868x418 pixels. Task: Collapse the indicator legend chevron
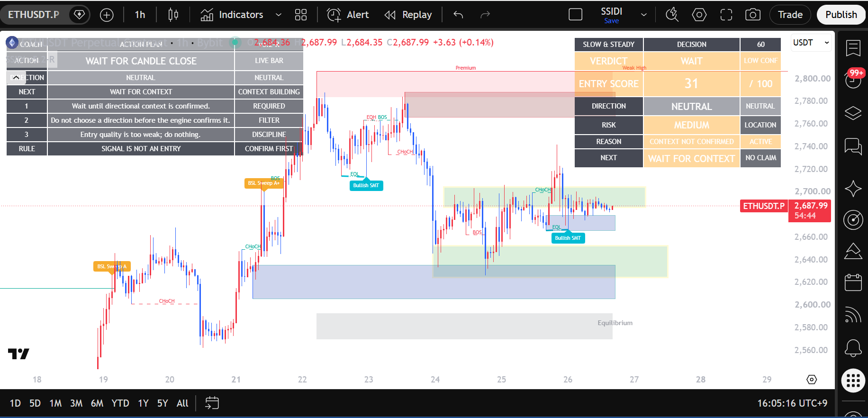[16, 77]
